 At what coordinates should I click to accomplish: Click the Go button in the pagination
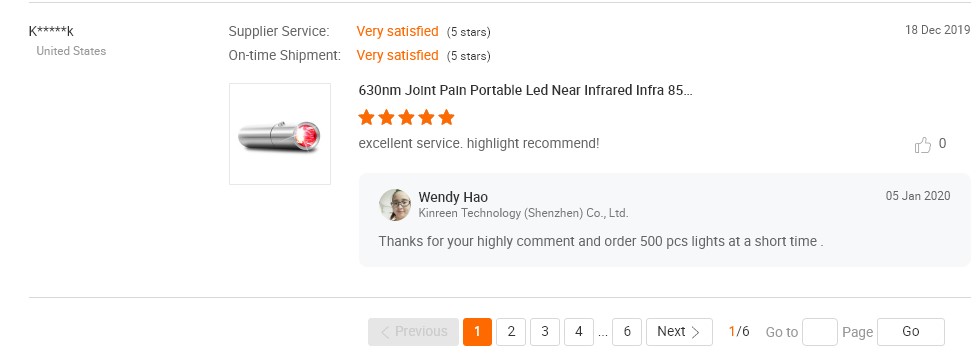911,332
